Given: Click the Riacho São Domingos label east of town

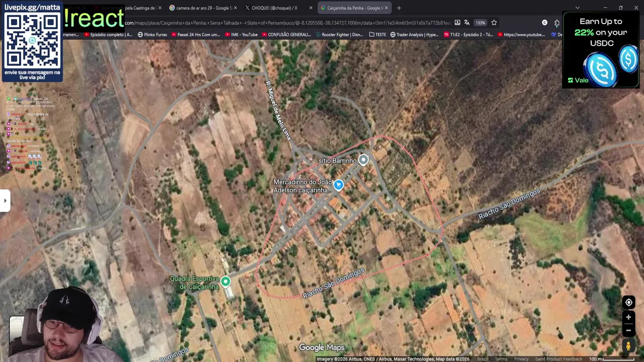Looking at the screenshot, I should tap(509, 204).
